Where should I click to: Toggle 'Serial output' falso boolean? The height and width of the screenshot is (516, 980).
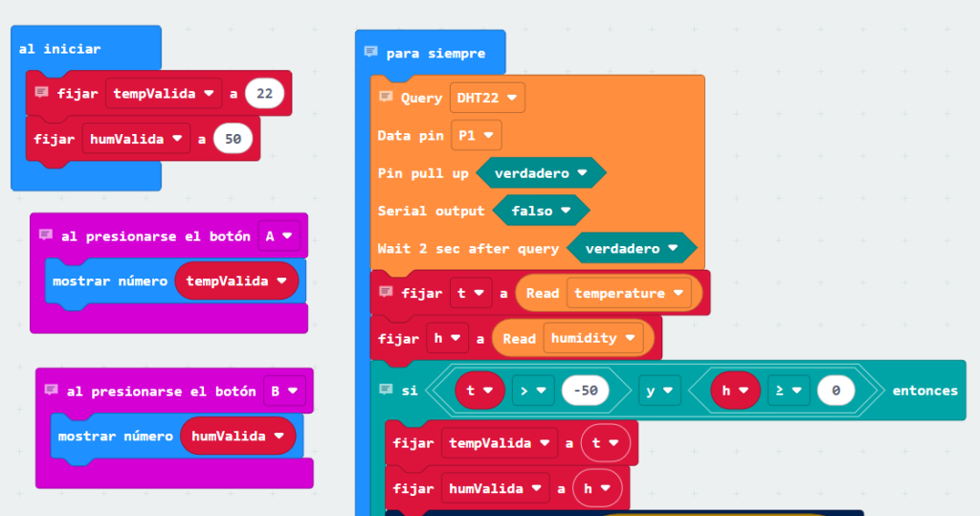541,211
